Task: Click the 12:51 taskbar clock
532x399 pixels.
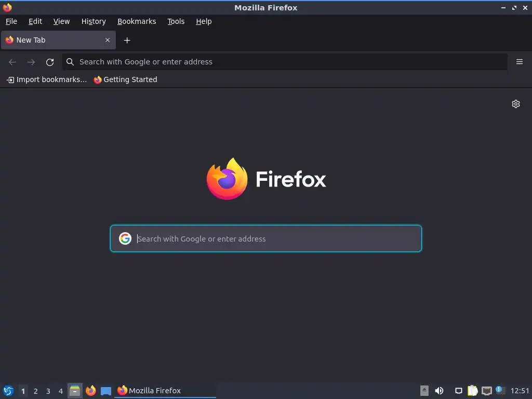Action: point(520,391)
